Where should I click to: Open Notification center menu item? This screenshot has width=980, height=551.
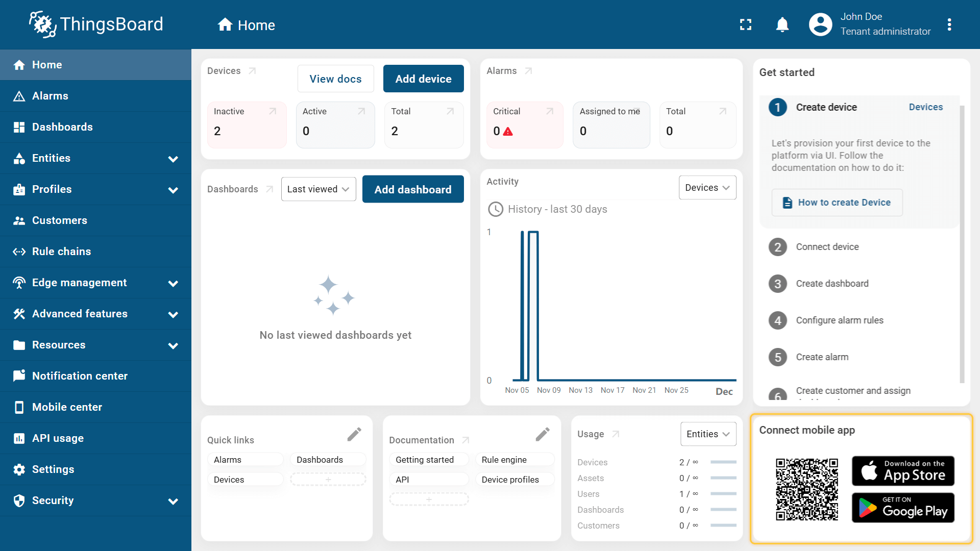click(x=80, y=376)
